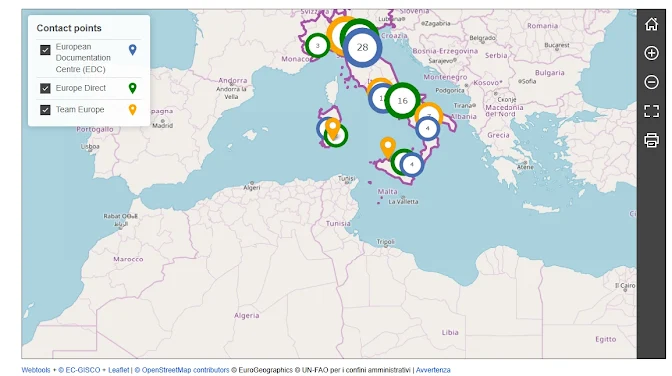Select orange marker northwest of Sicily
The width and height of the screenshot is (672, 376).
click(388, 148)
